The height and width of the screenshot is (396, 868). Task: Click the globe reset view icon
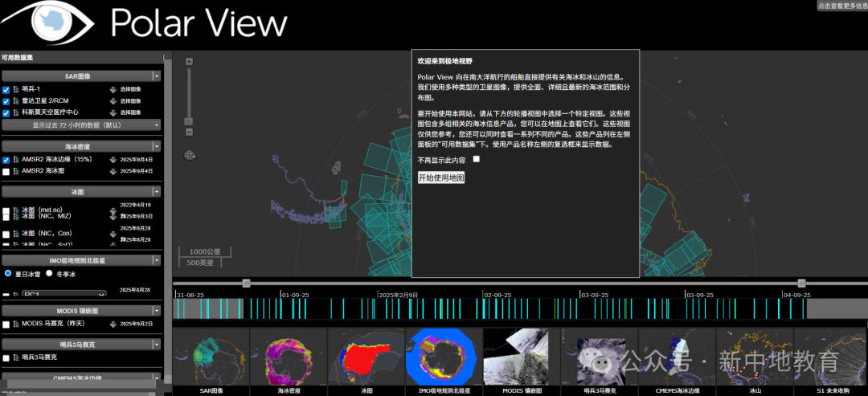[189, 155]
